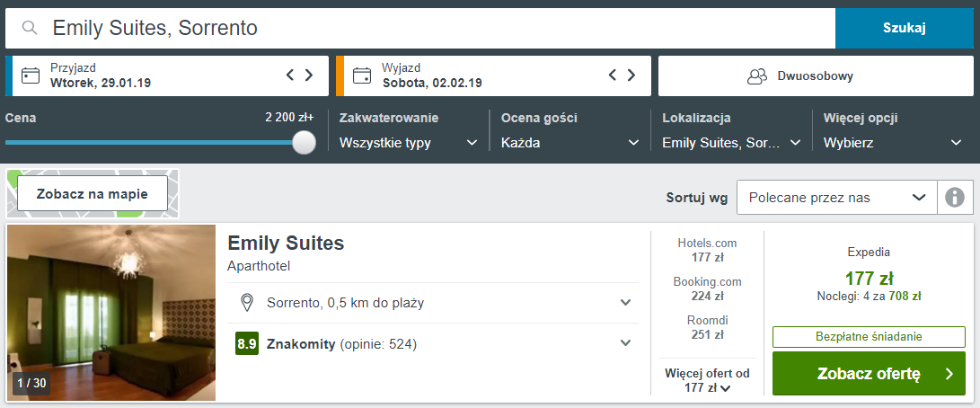Expand the Znakomity reviews row
The height and width of the screenshot is (408, 980).
(x=433, y=343)
